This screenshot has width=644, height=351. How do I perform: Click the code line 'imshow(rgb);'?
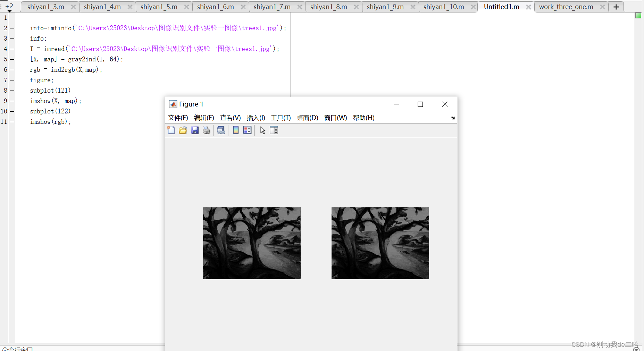tap(50, 122)
